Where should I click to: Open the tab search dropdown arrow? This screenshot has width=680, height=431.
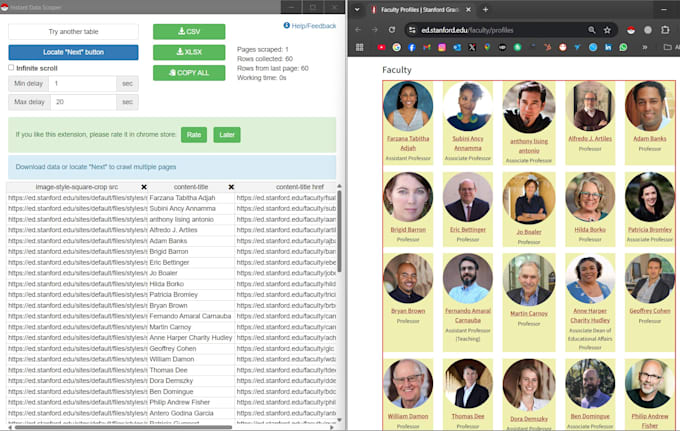pos(357,9)
